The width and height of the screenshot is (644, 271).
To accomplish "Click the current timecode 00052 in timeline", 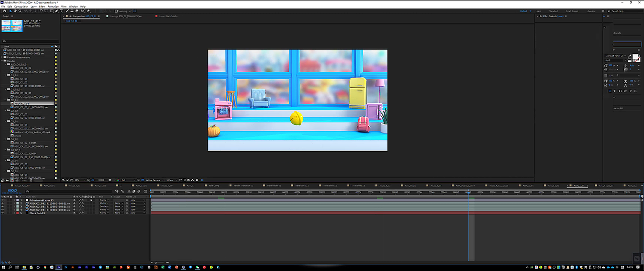I will click(12, 191).
